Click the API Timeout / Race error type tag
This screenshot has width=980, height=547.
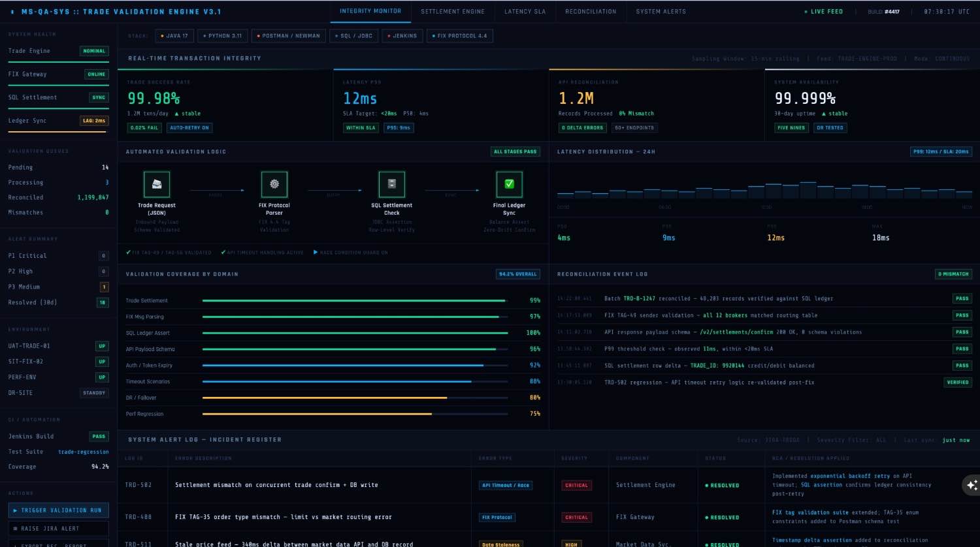click(x=506, y=486)
